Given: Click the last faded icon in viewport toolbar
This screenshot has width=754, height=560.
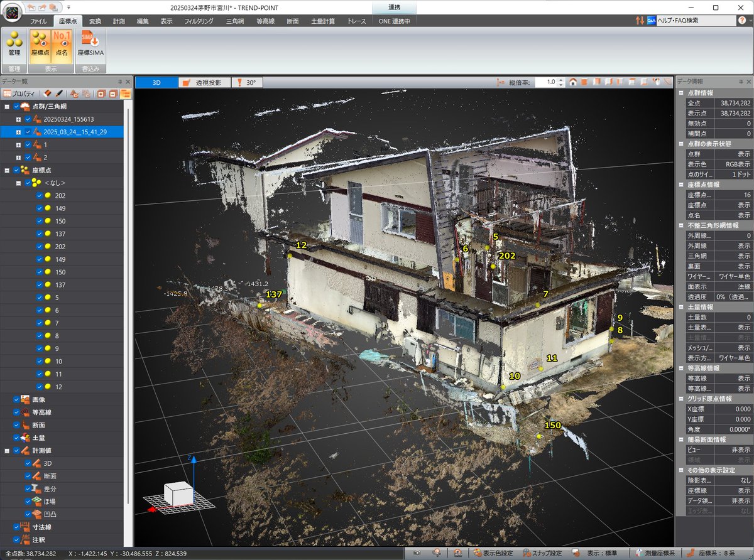Looking at the screenshot, I should [x=667, y=82].
